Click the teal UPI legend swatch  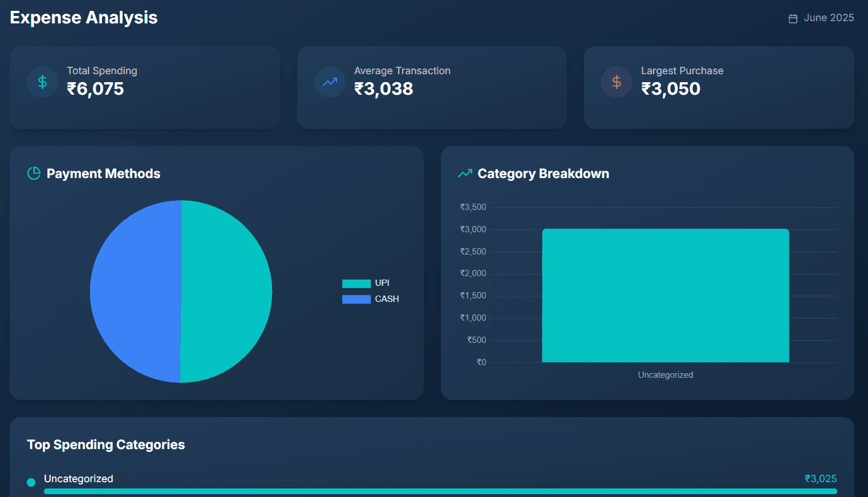click(x=355, y=282)
